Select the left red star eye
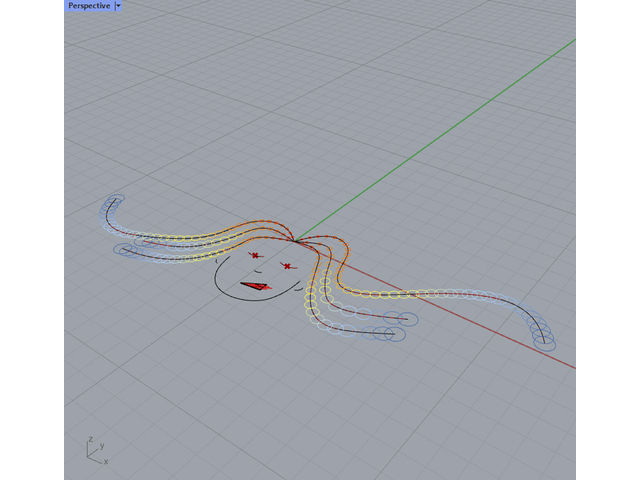The height and width of the screenshot is (480, 640). pyautogui.click(x=255, y=256)
